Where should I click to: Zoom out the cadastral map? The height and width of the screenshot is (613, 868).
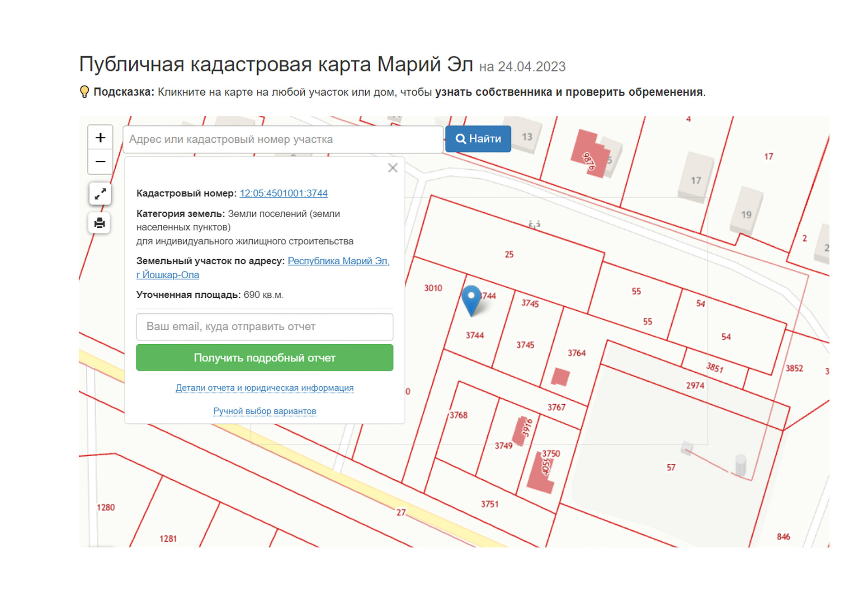click(x=100, y=162)
